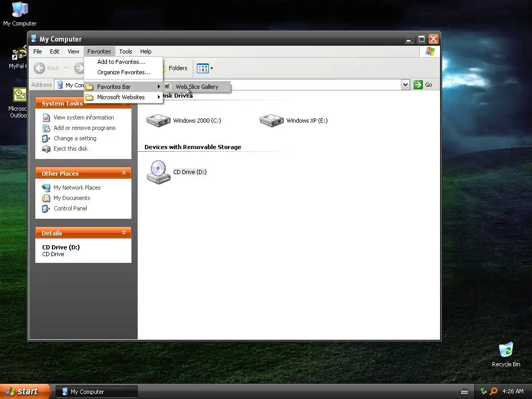
Task: Collapse the Details panel chevron
Action: point(124,233)
